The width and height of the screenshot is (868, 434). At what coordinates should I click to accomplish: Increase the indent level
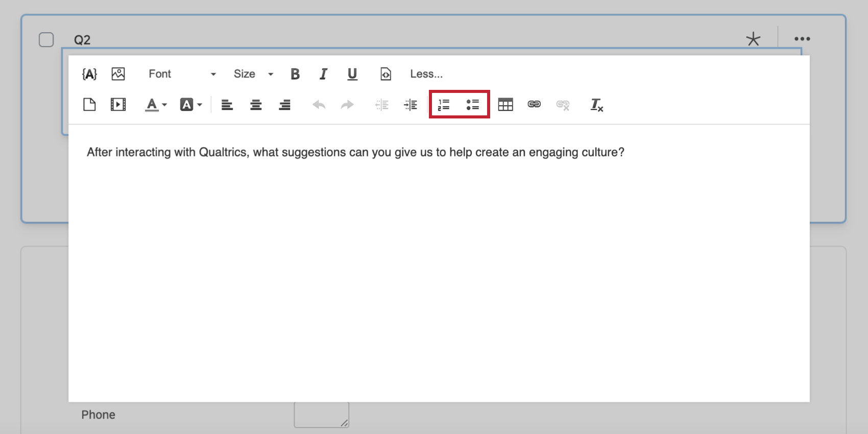(411, 105)
